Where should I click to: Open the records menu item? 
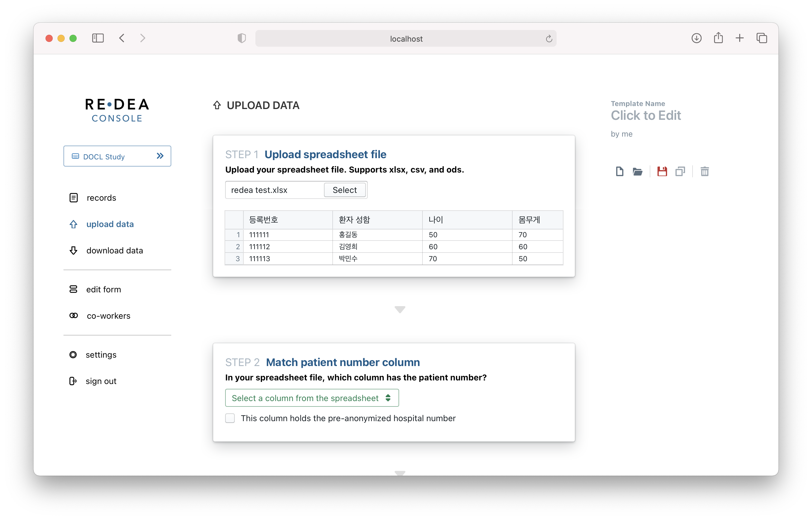pos(101,198)
